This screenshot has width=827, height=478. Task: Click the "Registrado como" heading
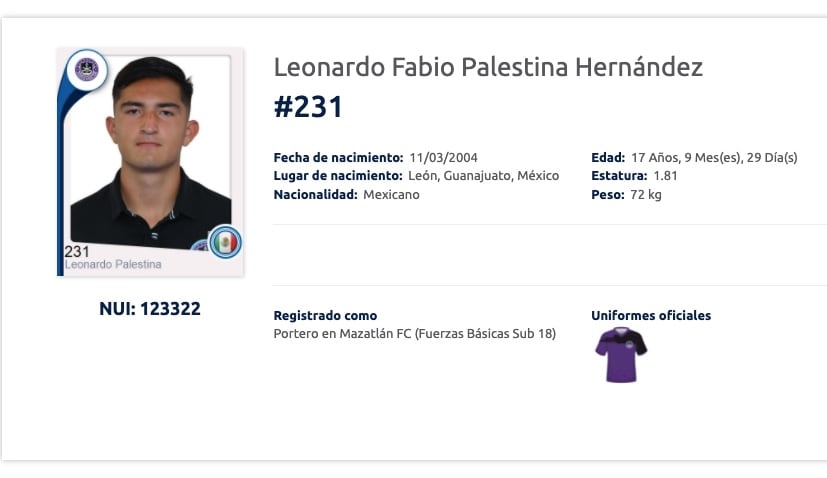(325, 315)
